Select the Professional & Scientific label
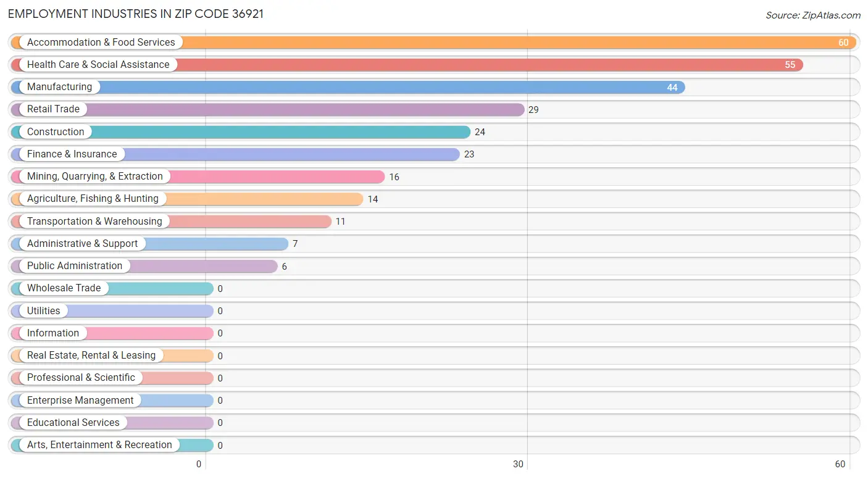Screen dimensions: 868x479 tap(81, 377)
